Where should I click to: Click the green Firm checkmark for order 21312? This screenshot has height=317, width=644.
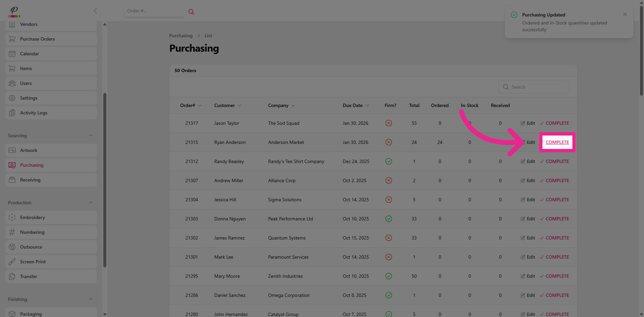(388, 161)
